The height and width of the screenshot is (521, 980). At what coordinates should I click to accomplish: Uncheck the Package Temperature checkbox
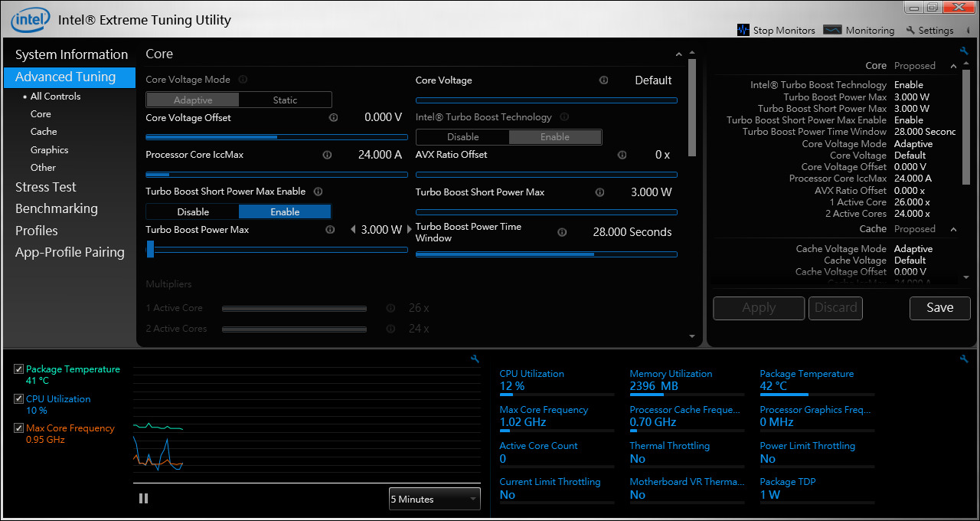[19, 369]
